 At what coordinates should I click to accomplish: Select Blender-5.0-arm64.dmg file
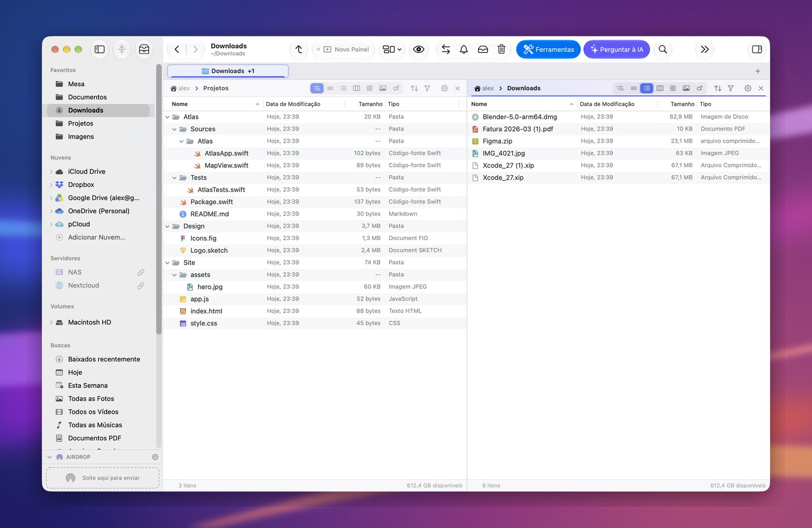[618, 117]
